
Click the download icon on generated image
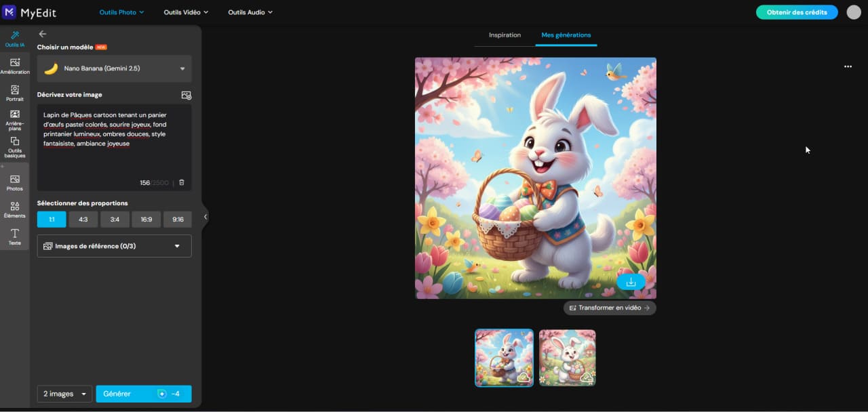pos(631,282)
